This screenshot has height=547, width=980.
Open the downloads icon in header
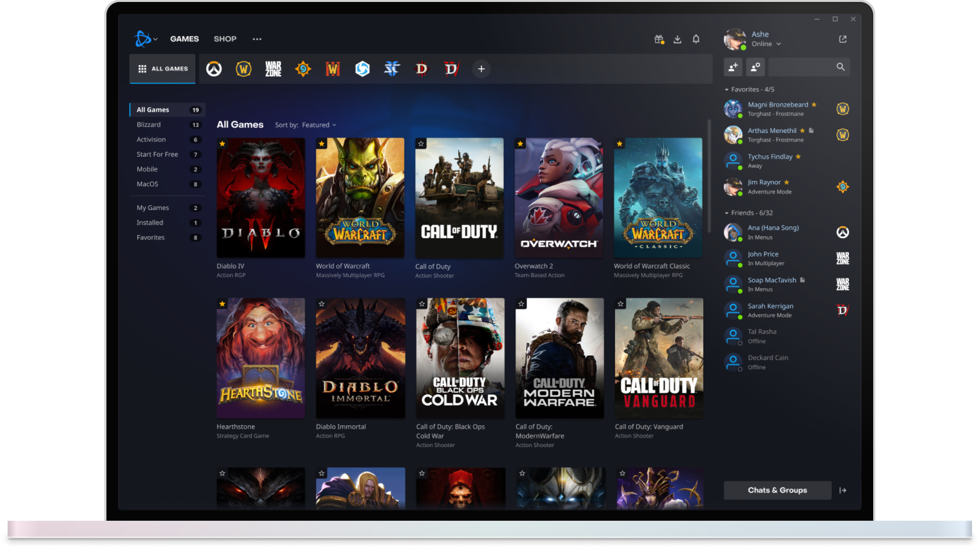(x=677, y=39)
